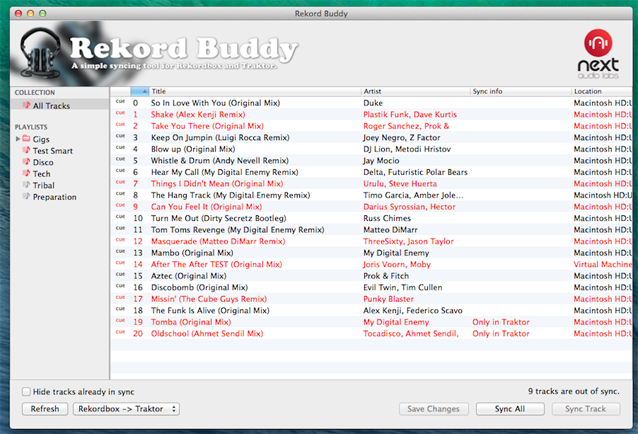Click the Disco playlist icon
Viewport: 638px width, 434px height.
point(26,162)
